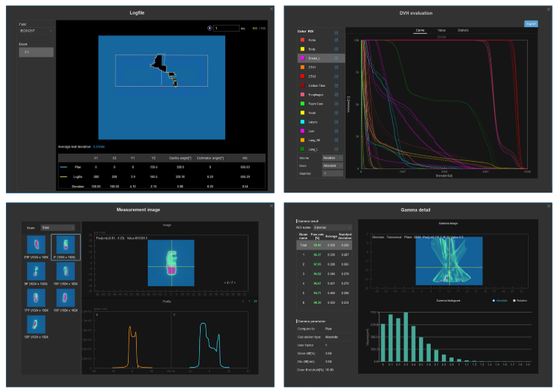558x392 pixels.
Task: Toggle the Aorta ROI checkbox
Action: (x=336, y=40)
